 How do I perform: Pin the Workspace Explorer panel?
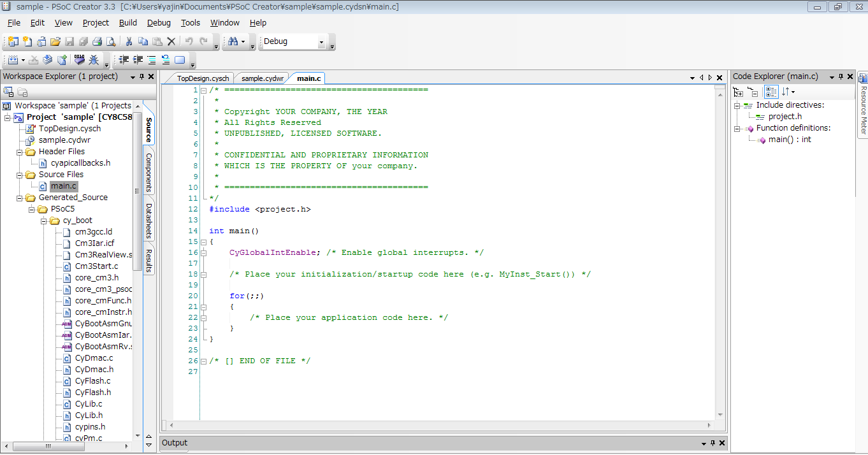click(141, 76)
